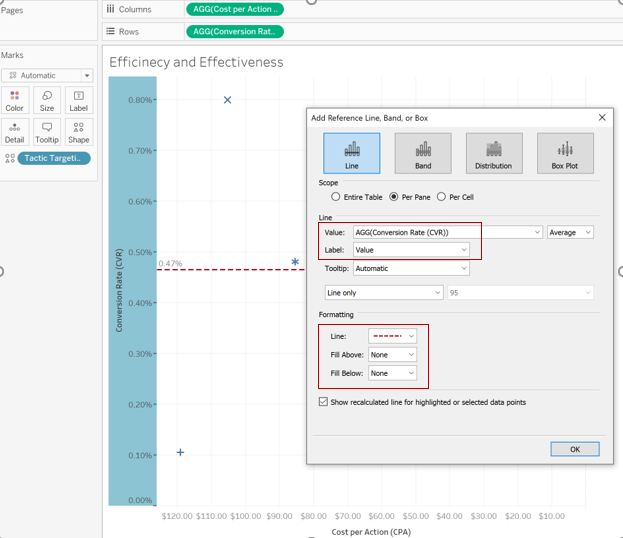
Task: Click OK to confirm reference line
Action: pyautogui.click(x=575, y=449)
